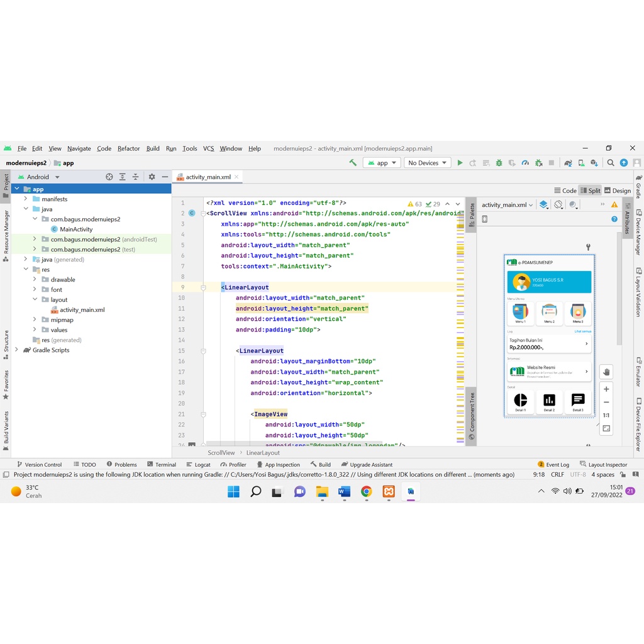
Task: Reset preview zoom with 1:1 control
Action: 606,415
